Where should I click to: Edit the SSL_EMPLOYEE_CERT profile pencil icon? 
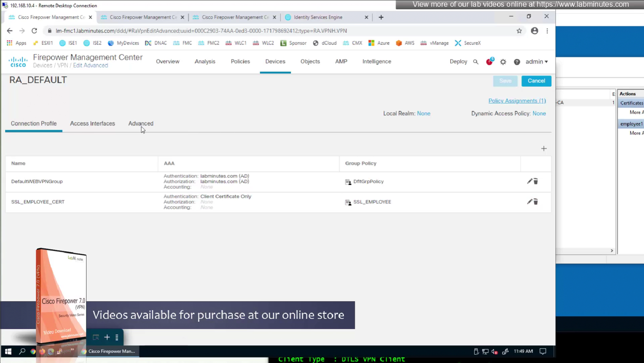tap(529, 202)
